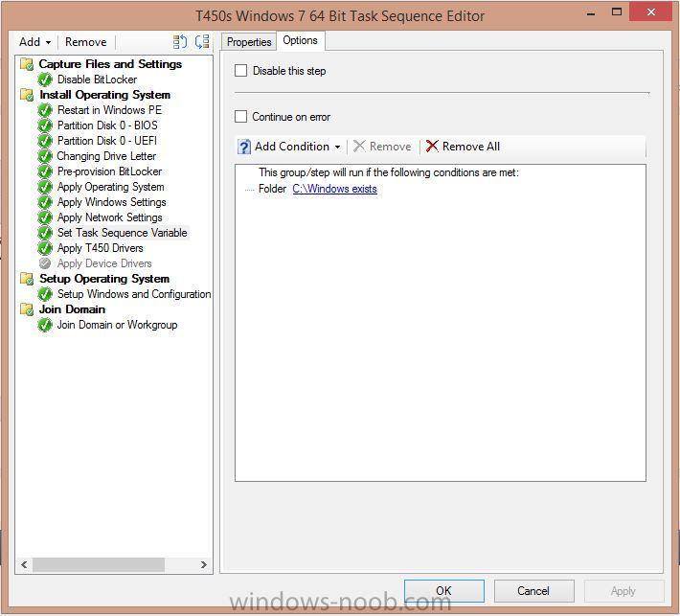Click the right arrow of the horizontal scrollbar
Viewport: 680px width, 616px height.
[203, 564]
